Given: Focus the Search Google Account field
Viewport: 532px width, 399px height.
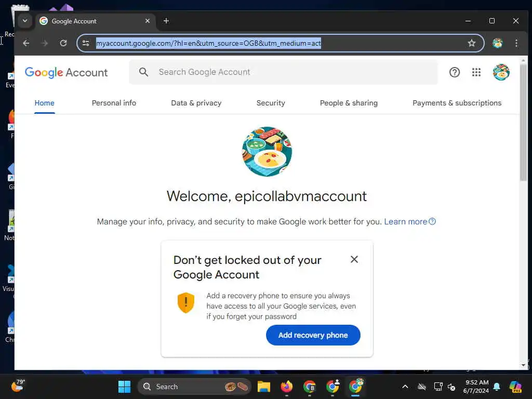Looking at the screenshot, I should [283, 72].
